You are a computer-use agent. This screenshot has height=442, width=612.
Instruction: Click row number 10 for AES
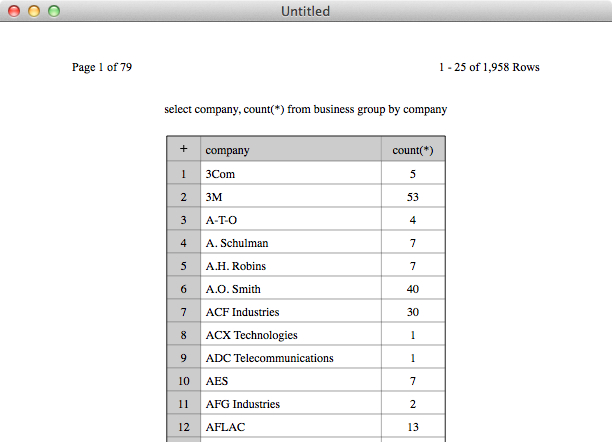183,381
